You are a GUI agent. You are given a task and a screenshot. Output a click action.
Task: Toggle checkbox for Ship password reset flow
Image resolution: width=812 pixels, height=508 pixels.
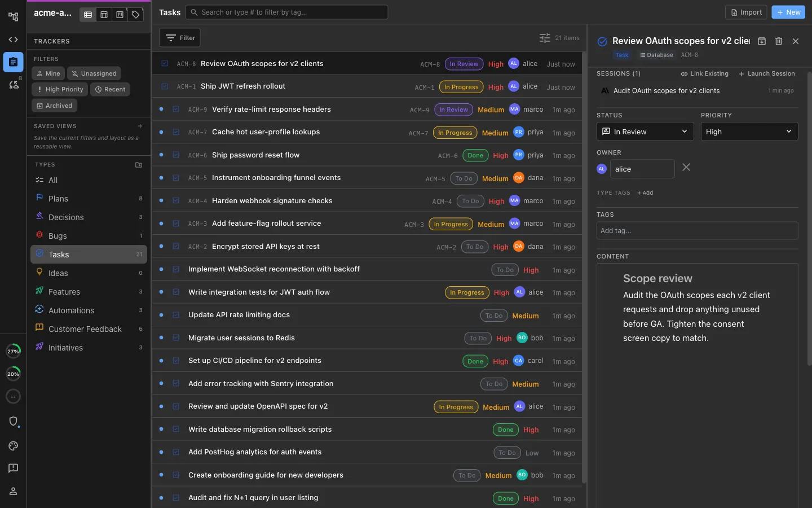click(x=176, y=155)
